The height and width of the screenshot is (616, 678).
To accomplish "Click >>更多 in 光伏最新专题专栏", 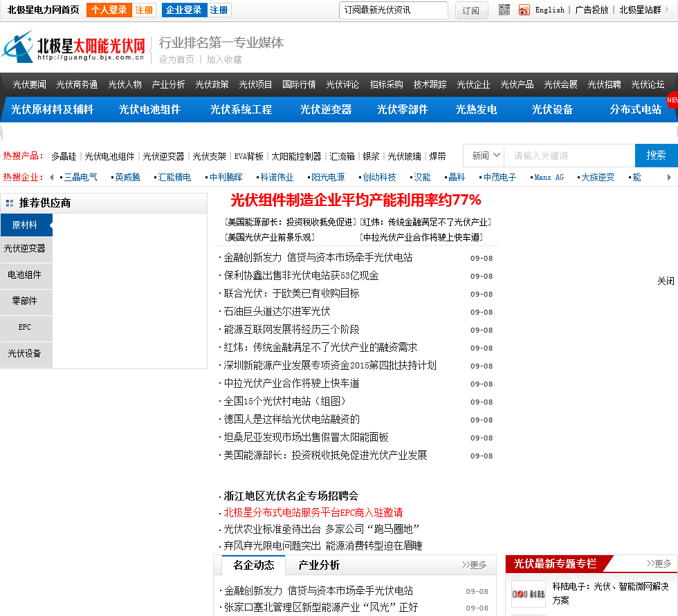I will (x=659, y=563).
